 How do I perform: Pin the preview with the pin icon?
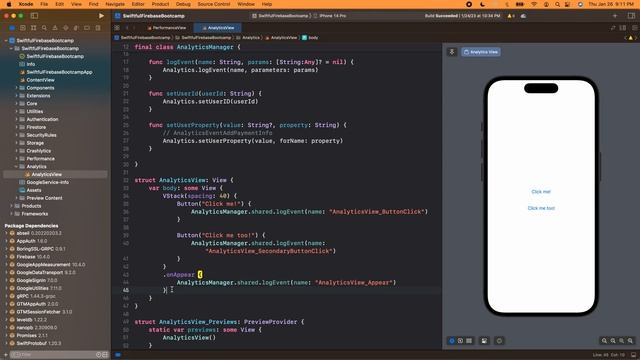point(452,52)
